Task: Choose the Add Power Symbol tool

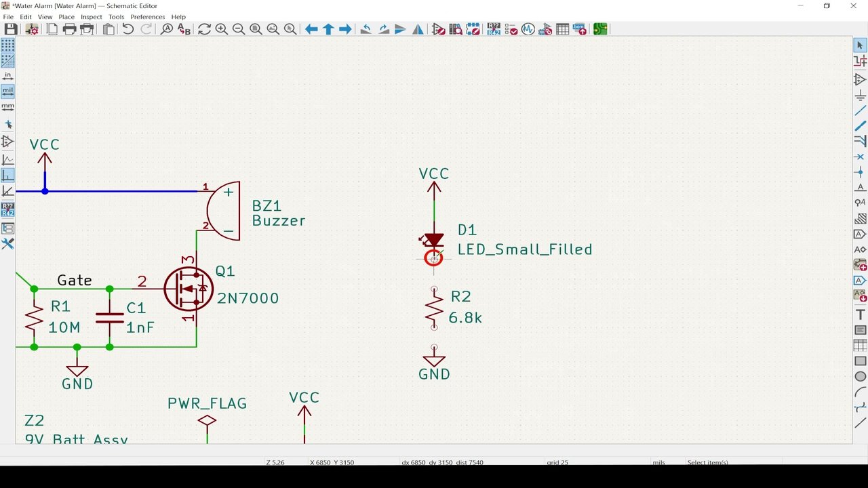Action: click(860, 96)
